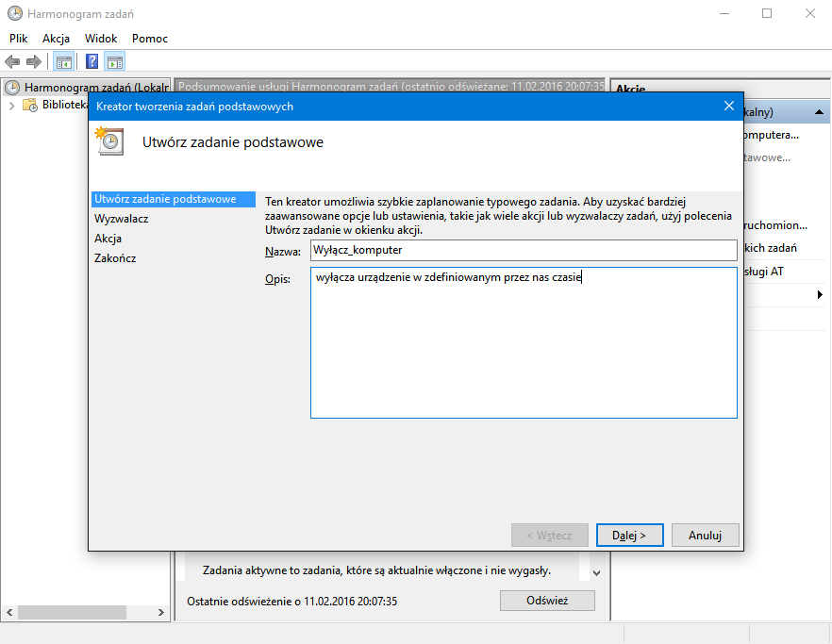Toggle the console tree pane icon

63,62
